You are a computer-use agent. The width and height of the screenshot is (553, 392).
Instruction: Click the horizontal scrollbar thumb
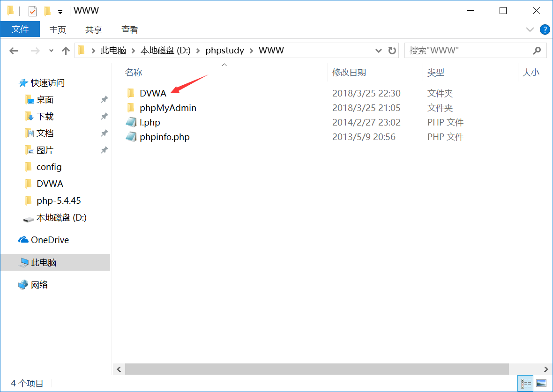317,369
